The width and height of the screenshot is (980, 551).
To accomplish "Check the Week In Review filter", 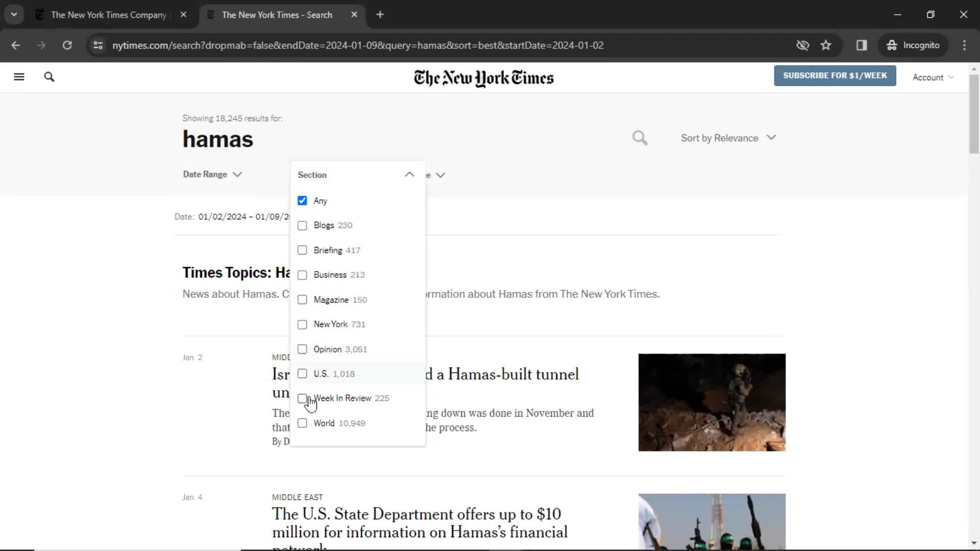I will [302, 398].
